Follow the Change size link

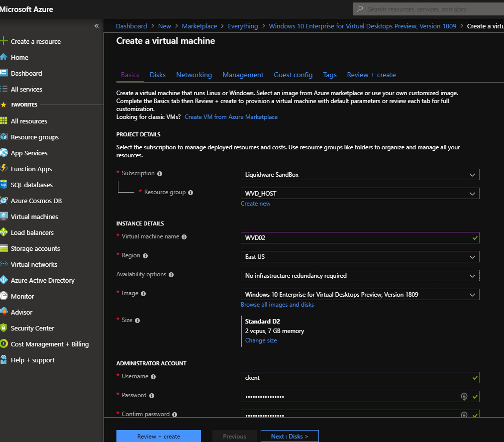261,340
